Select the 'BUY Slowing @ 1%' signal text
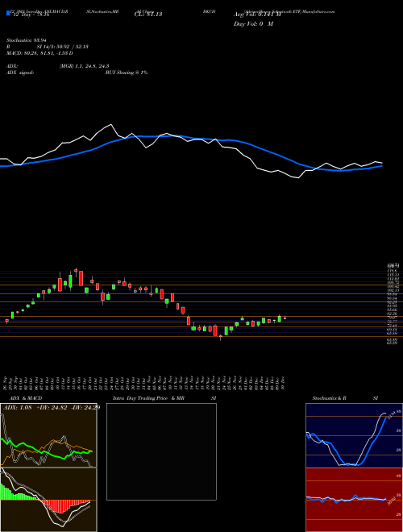The height and width of the screenshot is (532, 403). tap(127, 73)
